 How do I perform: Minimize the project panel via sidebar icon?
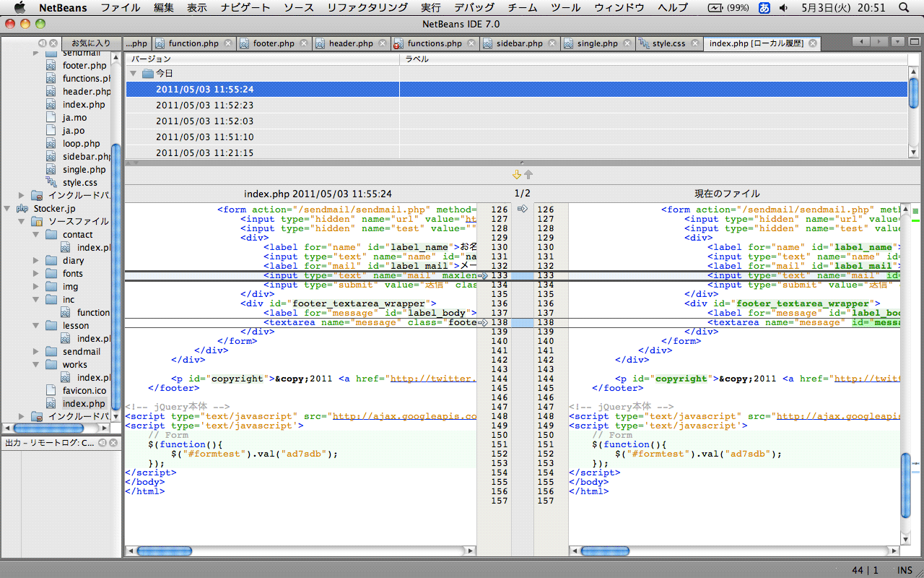(x=42, y=43)
